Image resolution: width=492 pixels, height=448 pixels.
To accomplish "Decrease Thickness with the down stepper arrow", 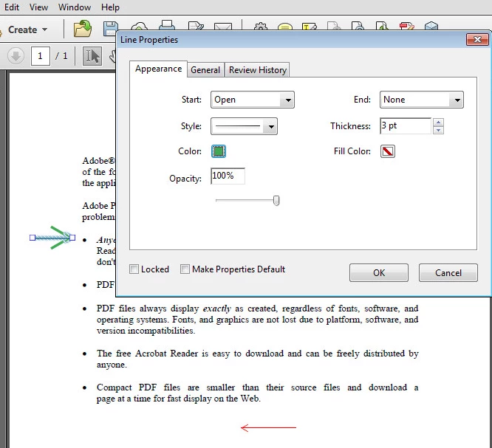I will pyautogui.click(x=438, y=130).
